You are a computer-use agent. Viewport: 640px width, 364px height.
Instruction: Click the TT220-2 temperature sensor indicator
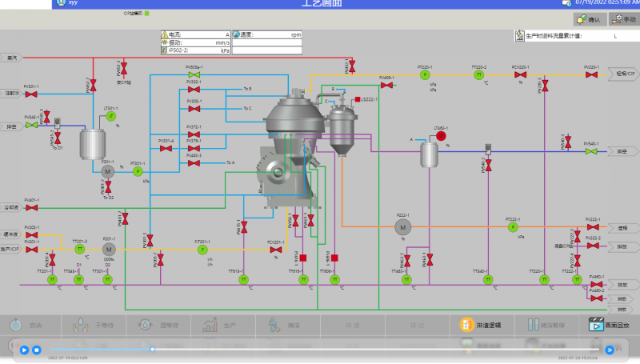coord(478,75)
